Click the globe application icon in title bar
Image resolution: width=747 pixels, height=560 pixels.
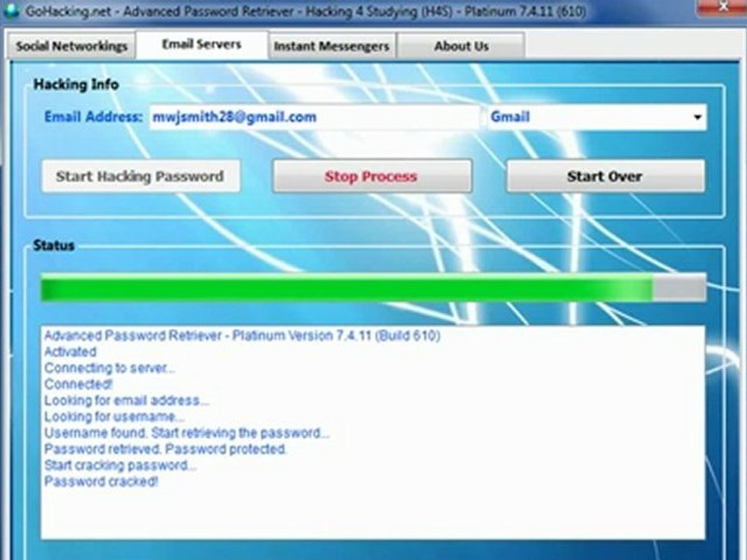tap(11, 10)
